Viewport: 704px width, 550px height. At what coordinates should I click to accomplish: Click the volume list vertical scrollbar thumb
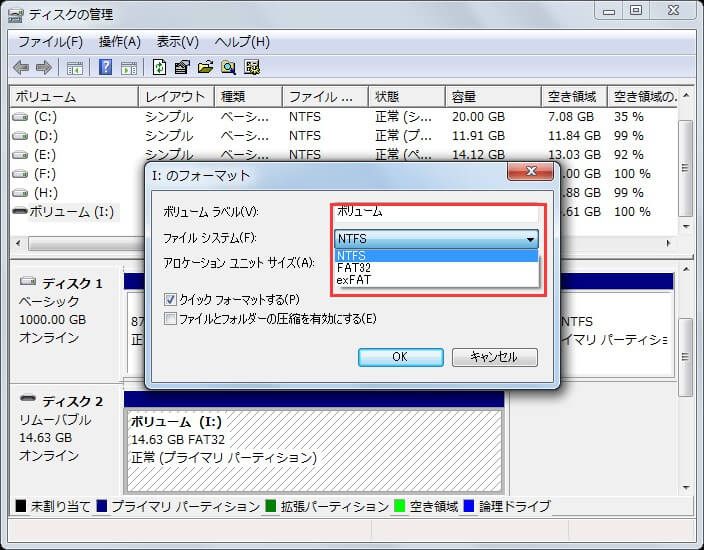[686, 168]
